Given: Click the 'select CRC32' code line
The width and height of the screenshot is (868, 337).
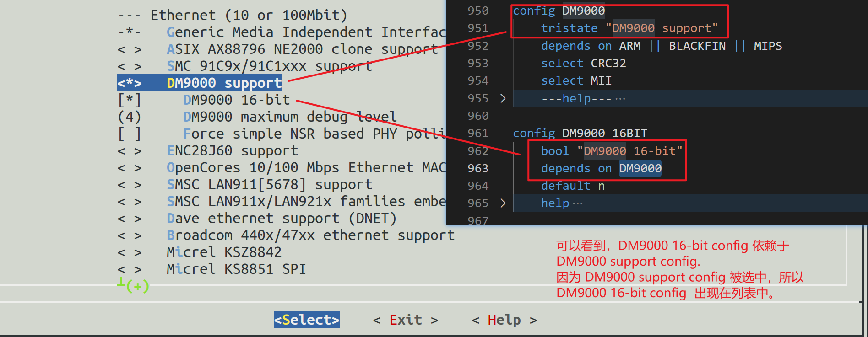Looking at the screenshot, I should tap(584, 64).
